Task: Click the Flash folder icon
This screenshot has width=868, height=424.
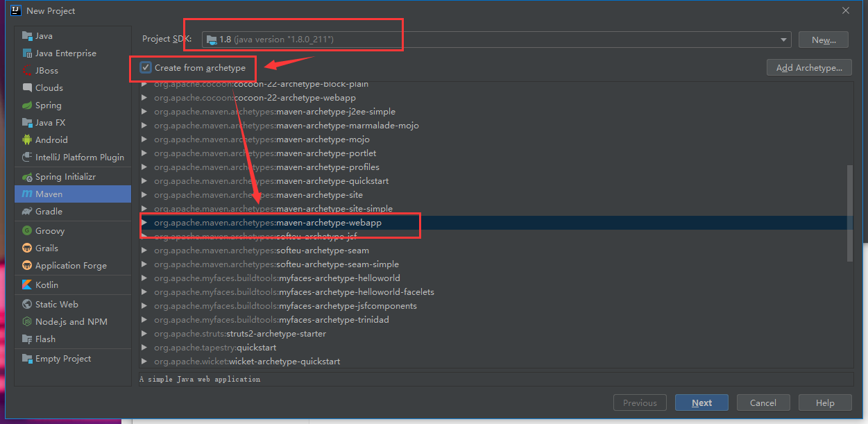Action: (27, 339)
